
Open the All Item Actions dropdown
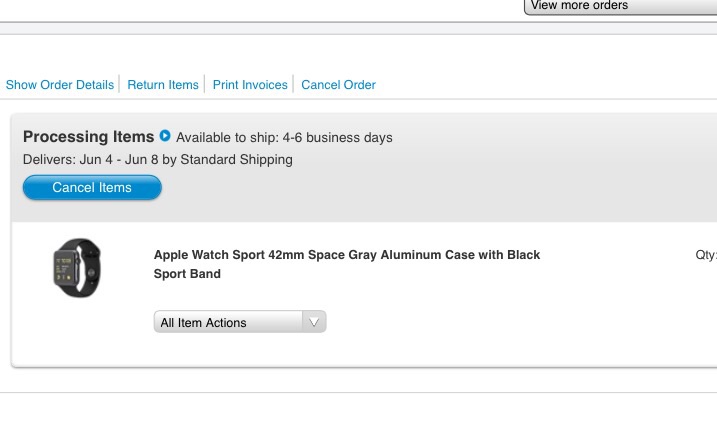pyautogui.click(x=230, y=322)
